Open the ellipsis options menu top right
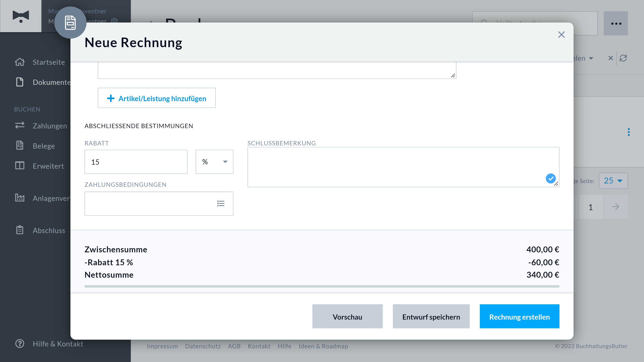This screenshot has height=362, width=644. click(x=616, y=23)
